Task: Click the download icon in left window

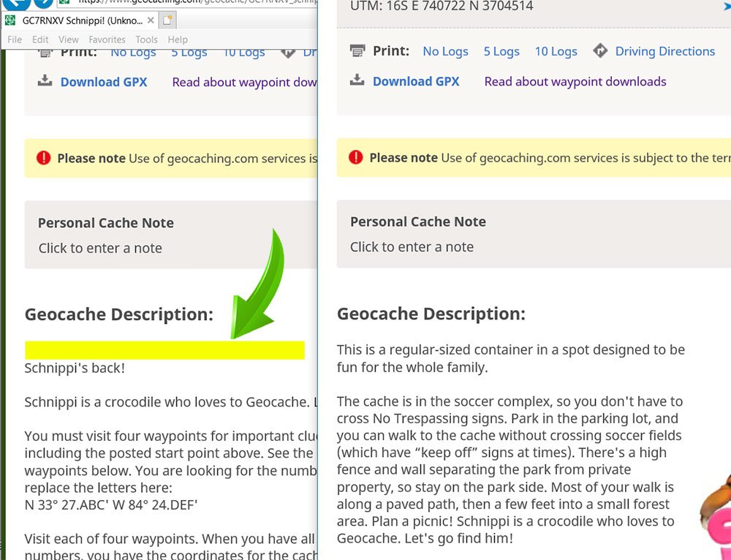Action: [x=45, y=80]
